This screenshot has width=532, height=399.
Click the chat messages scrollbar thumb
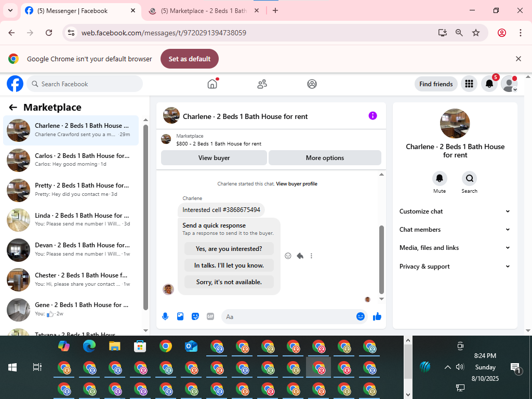[x=381, y=260]
